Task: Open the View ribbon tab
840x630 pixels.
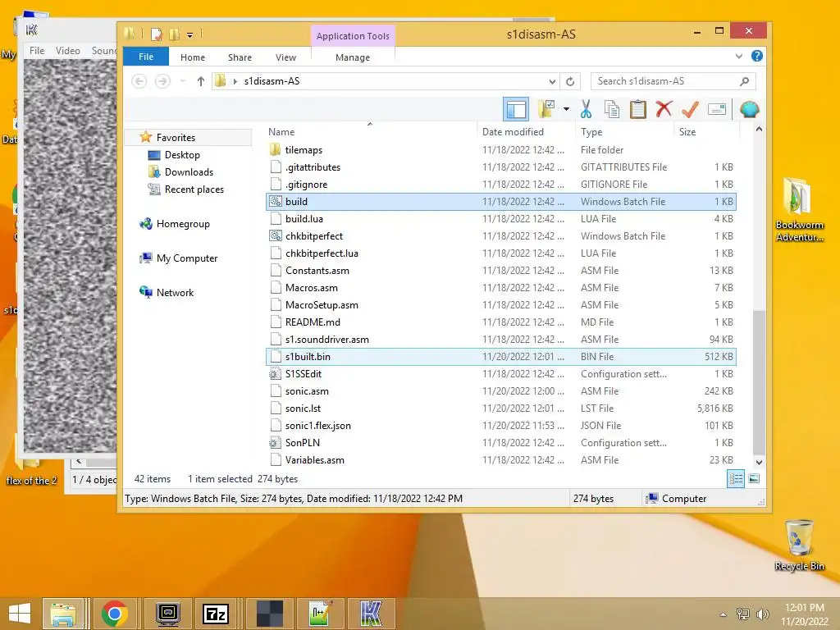Action: pyautogui.click(x=285, y=57)
